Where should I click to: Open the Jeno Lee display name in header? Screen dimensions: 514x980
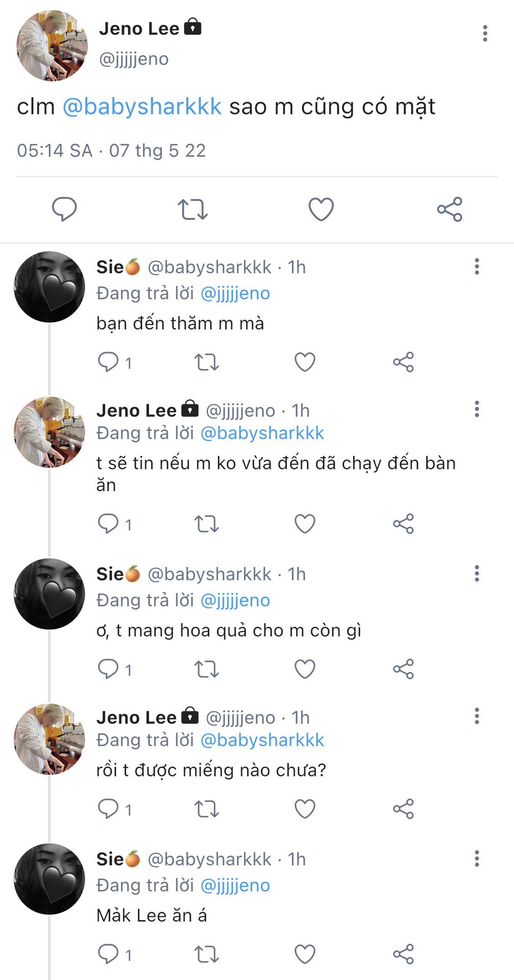(x=139, y=29)
